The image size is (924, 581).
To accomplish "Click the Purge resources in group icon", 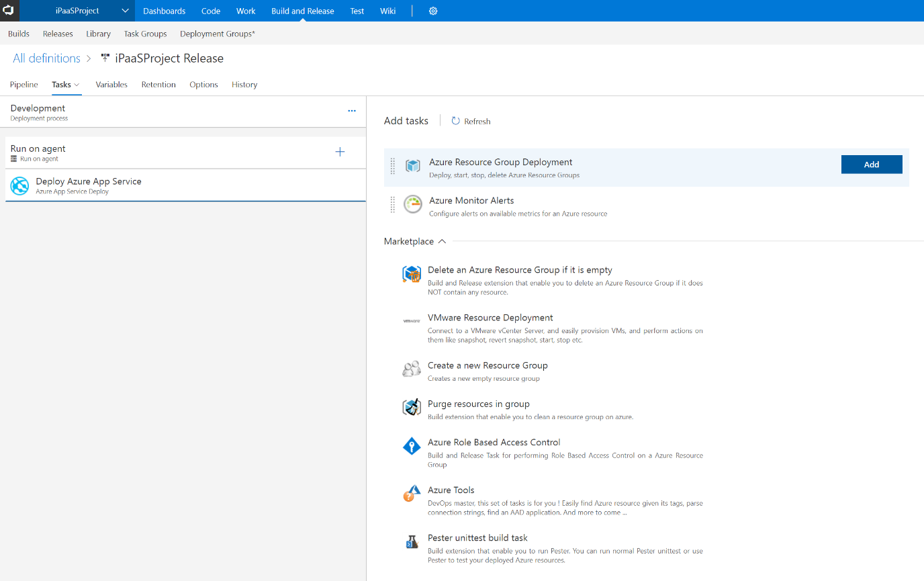I will (411, 407).
